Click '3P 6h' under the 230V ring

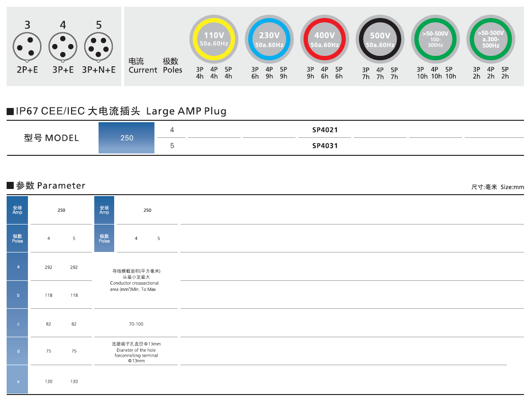[x=255, y=73]
